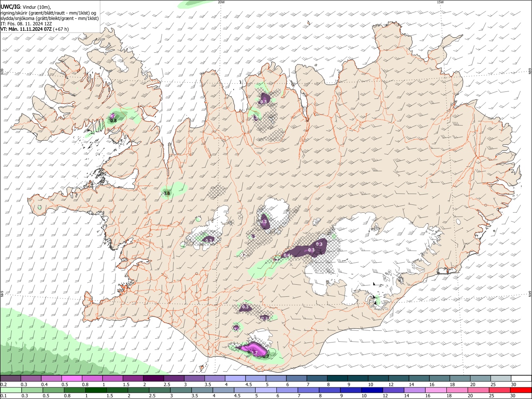The width and height of the screenshot is (532, 399).
Task: Click the bright red bottom-row swatch after 30
Action: (x=521, y=390)
